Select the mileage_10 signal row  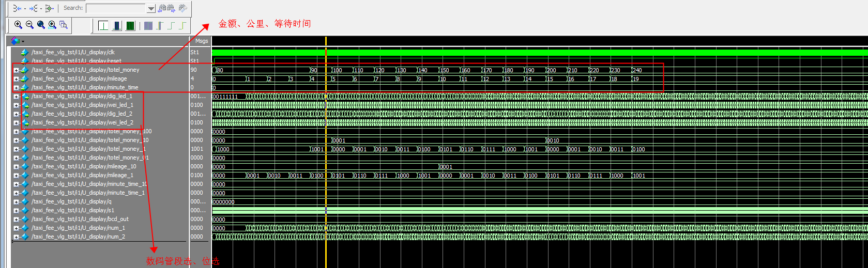click(x=100, y=166)
